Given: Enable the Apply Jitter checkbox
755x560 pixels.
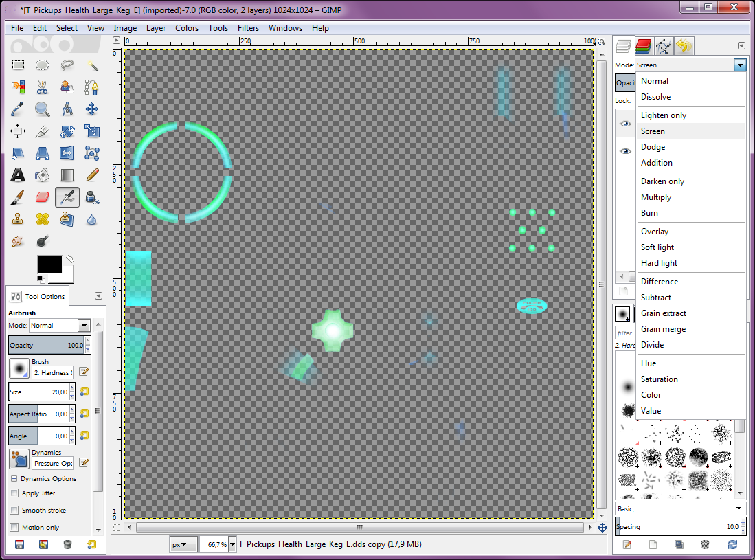Looking at the screenshot, I should coord(14,493).
